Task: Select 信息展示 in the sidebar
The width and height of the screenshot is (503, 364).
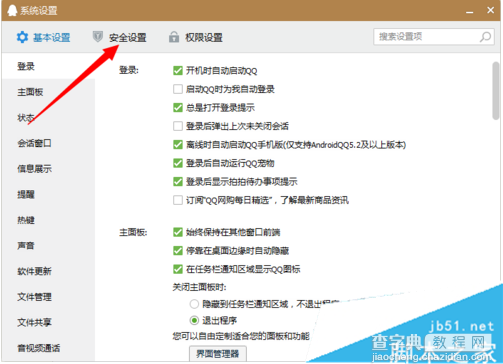Action: click(x=49, y=169)
